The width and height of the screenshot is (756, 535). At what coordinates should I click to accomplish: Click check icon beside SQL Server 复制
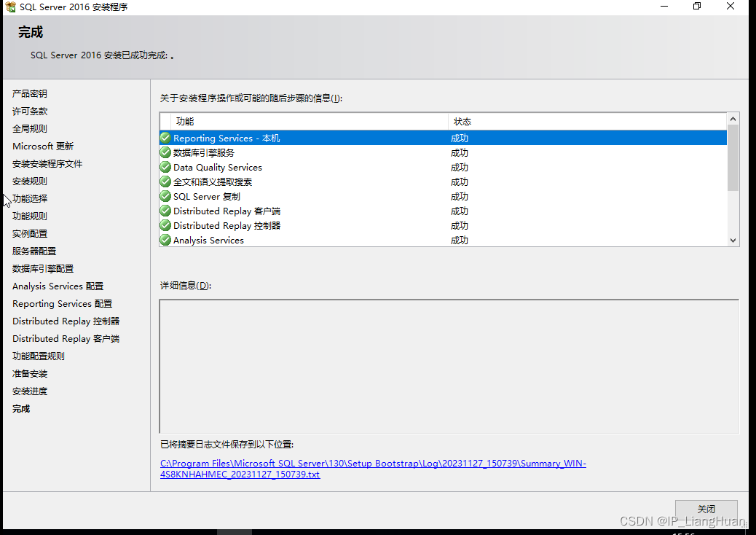[165, 196]
